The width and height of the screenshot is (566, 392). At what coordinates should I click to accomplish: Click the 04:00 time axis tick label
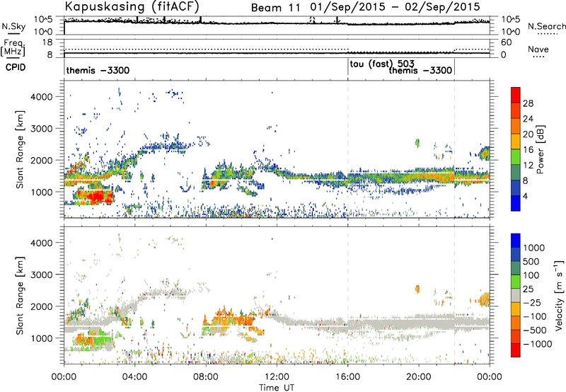coord(135,377)
